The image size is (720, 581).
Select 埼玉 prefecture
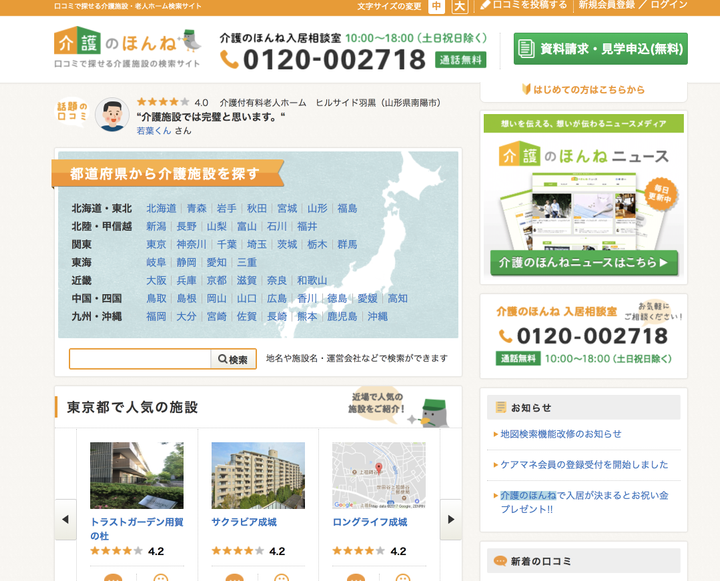coord(257,244)
